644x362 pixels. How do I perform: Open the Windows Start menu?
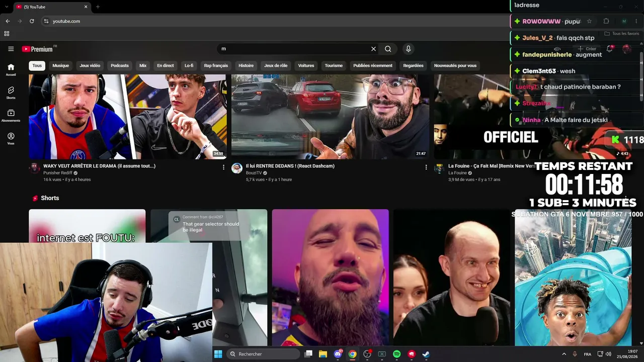(218, 354)
